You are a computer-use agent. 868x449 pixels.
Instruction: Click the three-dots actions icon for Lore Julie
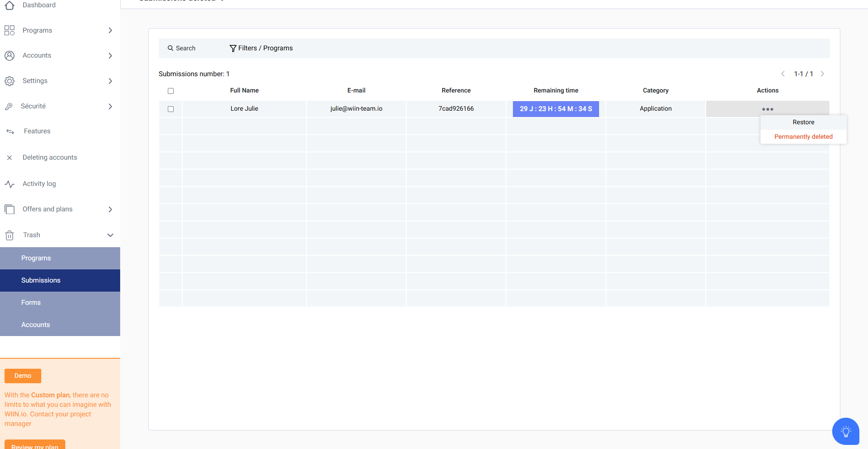767,109
